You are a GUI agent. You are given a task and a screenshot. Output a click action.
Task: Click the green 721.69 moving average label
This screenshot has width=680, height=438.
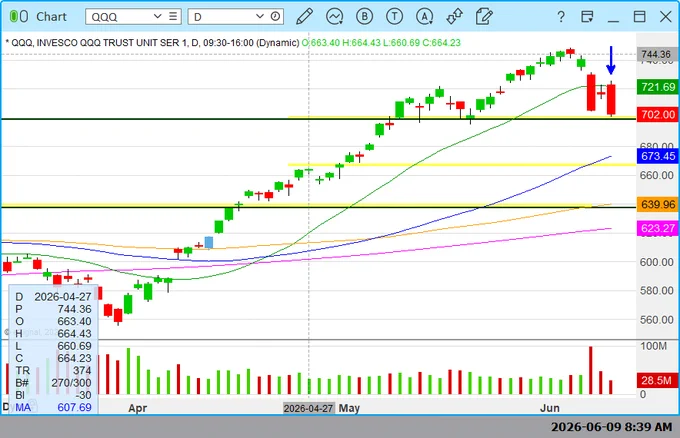pyautogui.click(x=658, y=87)
